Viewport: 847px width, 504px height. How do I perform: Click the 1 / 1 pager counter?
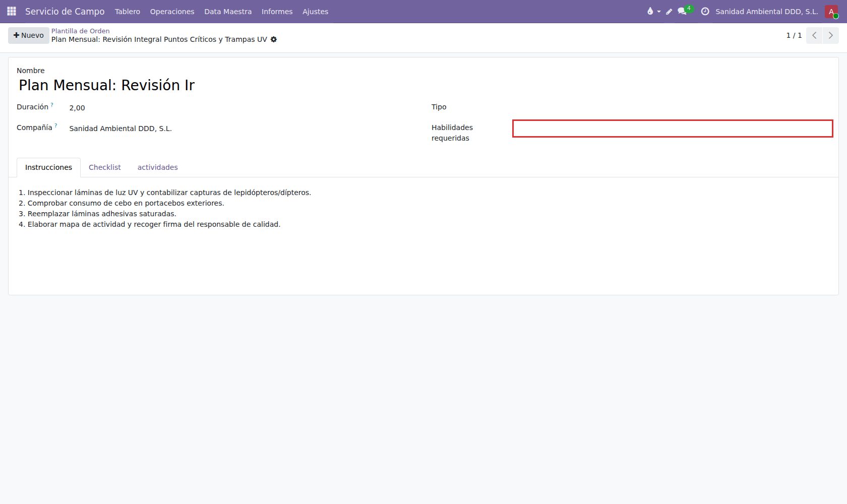[x=794, y=35]
